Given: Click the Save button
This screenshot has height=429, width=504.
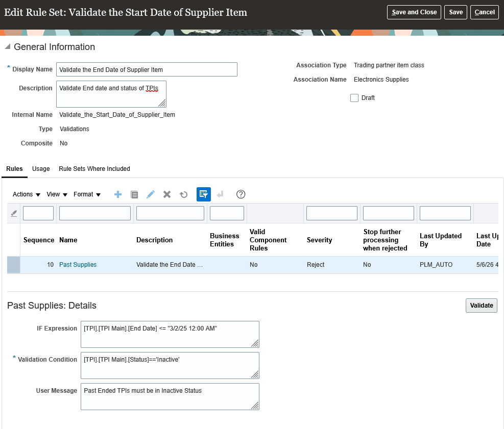Looking at the screenshot, I should [x=455, y=12].
